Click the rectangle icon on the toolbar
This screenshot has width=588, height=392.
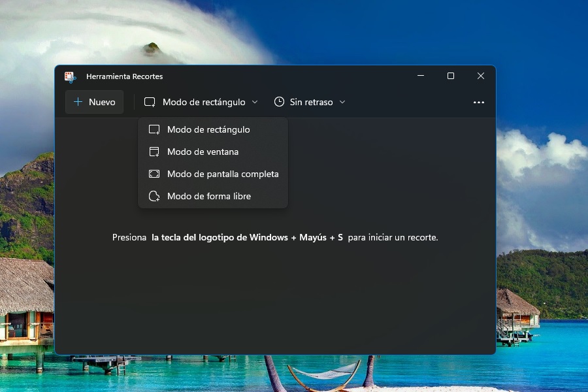pos(149,102)
